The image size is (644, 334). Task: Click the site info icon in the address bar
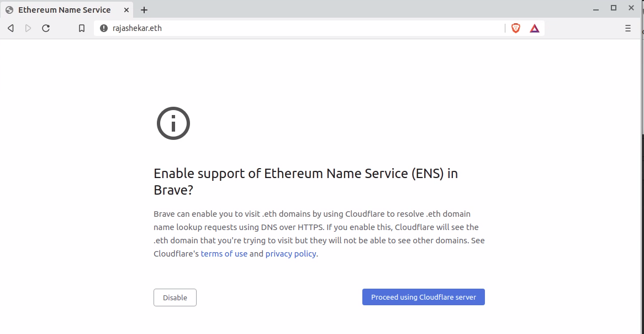(x=104, y=28)
